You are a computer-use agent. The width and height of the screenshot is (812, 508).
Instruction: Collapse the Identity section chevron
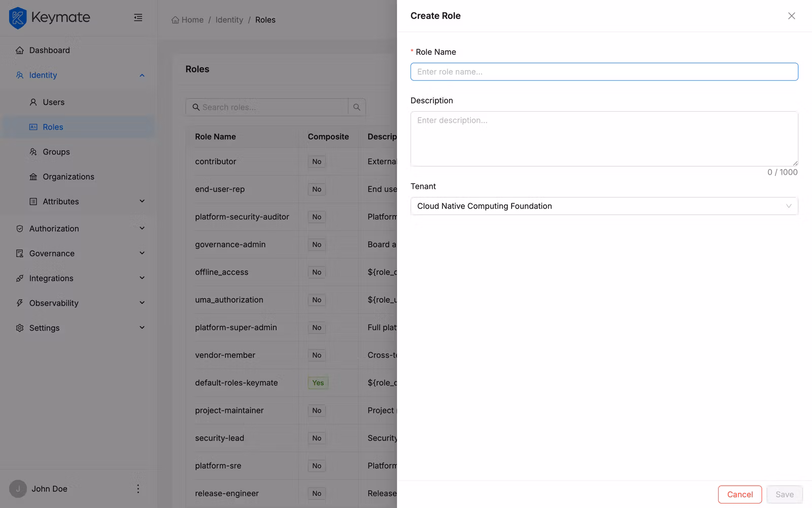[x=142, y=75]
